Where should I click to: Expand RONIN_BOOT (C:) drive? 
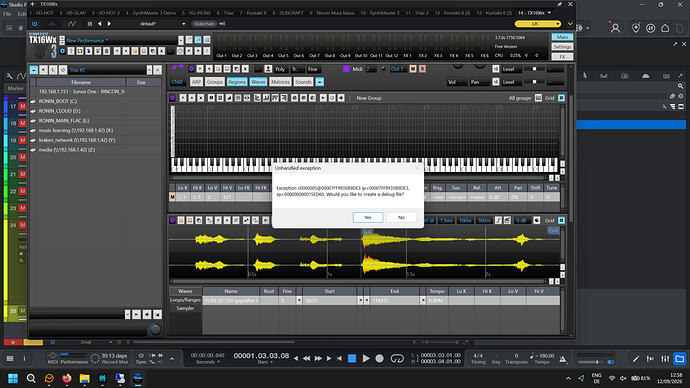tap(33, 101)
